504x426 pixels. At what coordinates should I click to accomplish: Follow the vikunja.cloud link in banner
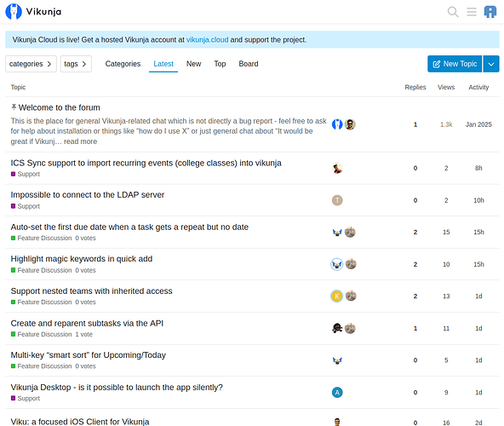(208, 39)
